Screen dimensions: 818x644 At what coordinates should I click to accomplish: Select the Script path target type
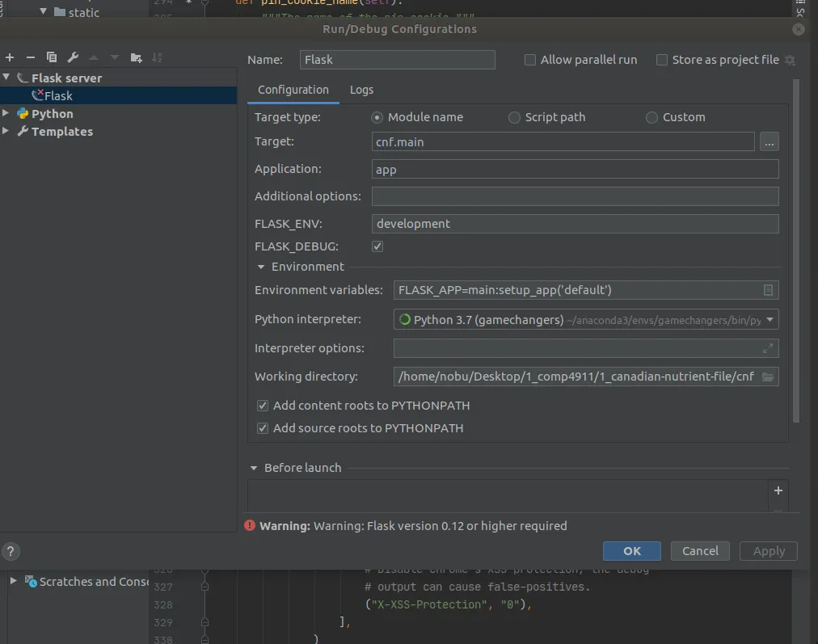(x=514, y=117)
